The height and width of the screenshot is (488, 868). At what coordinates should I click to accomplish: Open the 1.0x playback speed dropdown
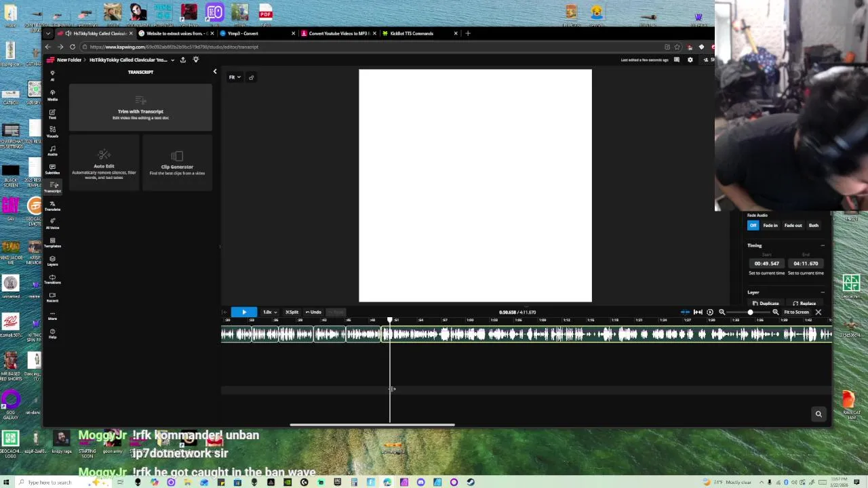269,312
